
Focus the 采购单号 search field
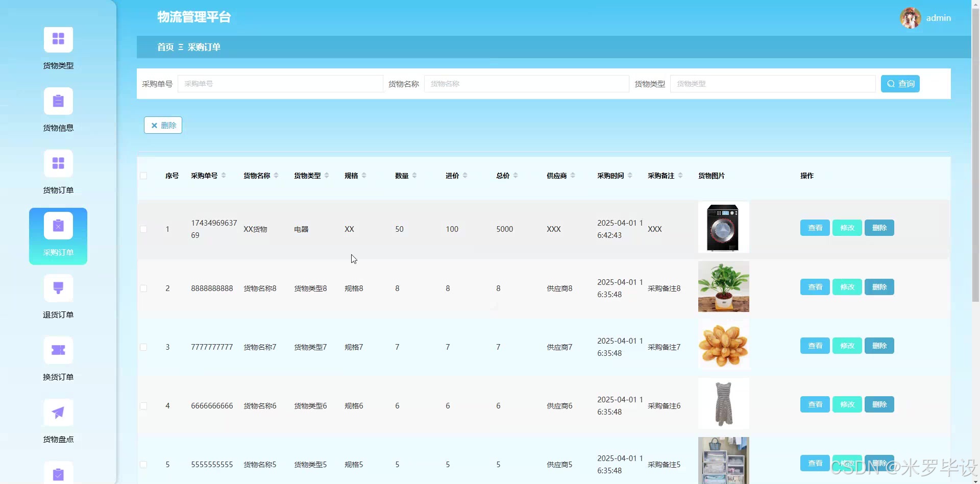coord(280,84)
